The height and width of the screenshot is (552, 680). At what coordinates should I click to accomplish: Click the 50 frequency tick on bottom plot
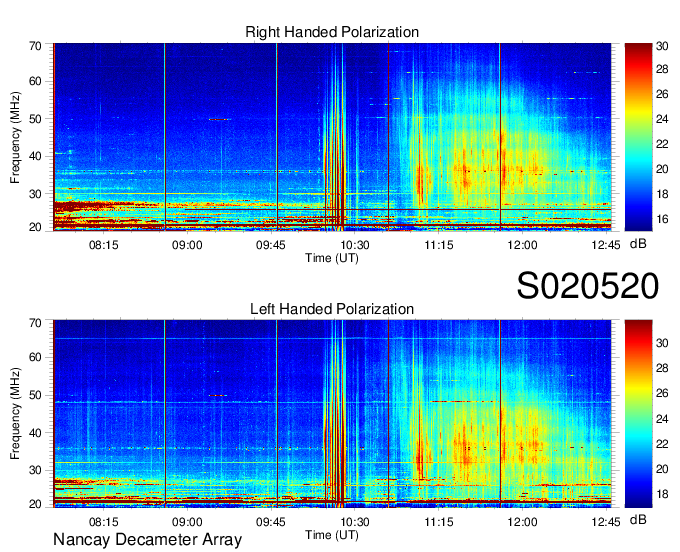pyautogui.click(x=35, y=395)
